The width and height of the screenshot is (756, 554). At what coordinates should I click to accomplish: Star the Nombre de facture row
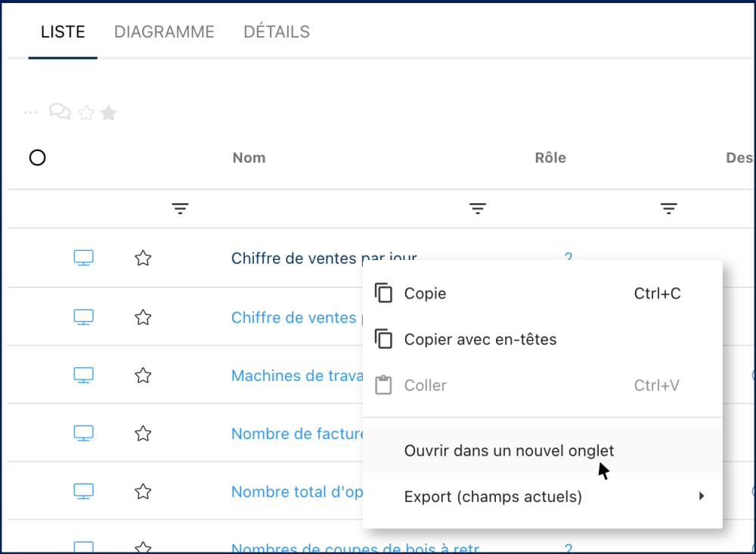143,434
